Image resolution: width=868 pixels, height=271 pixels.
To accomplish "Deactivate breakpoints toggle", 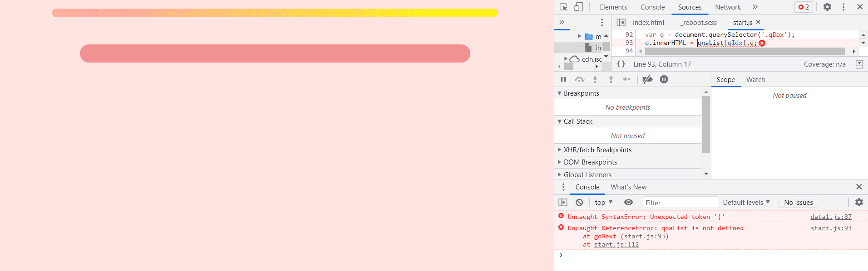I will point(648,79).
